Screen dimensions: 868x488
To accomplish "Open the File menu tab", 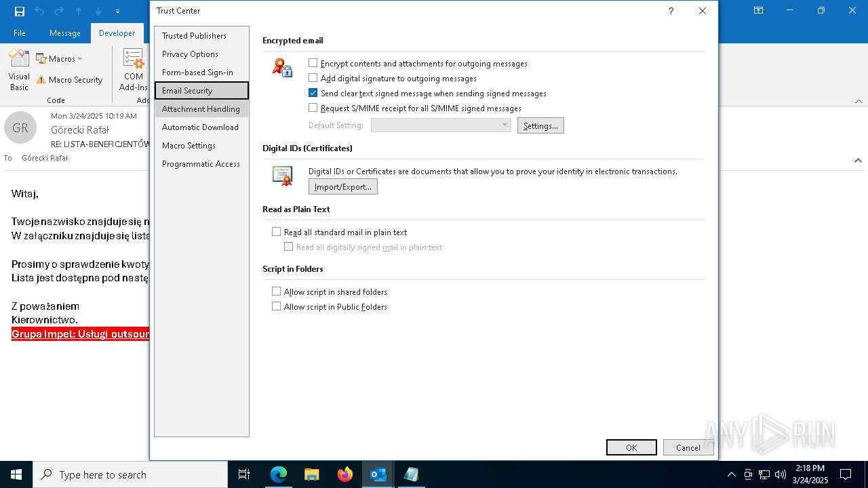I will click(20, 33).
